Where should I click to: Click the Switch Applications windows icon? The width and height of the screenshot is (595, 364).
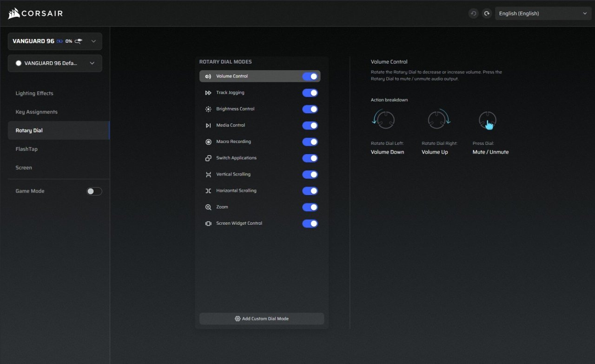coord(208,158)
